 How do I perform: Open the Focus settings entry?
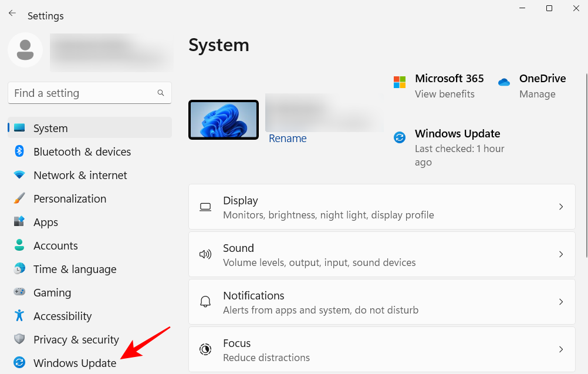tap(381, 349)
